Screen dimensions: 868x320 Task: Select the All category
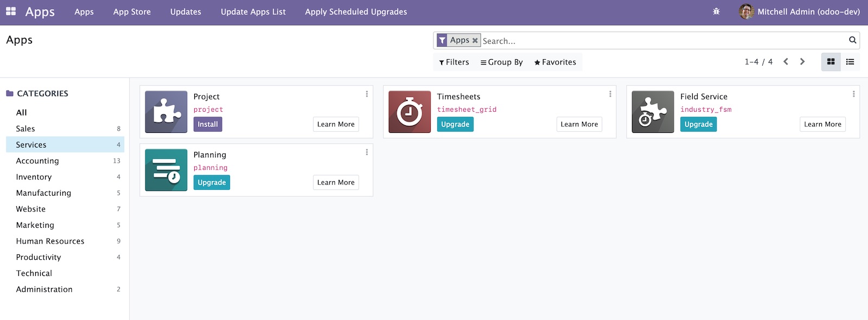(x=65, y=112)
